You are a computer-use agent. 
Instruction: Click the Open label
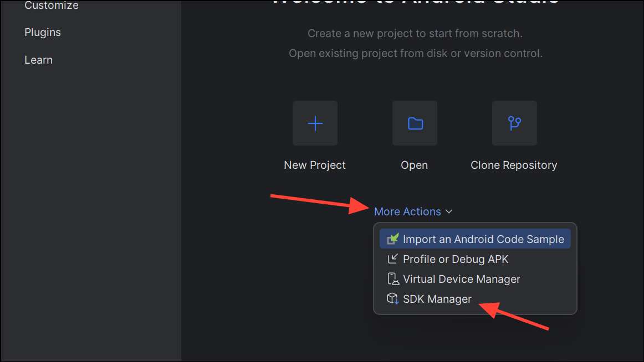pos(415,165)
